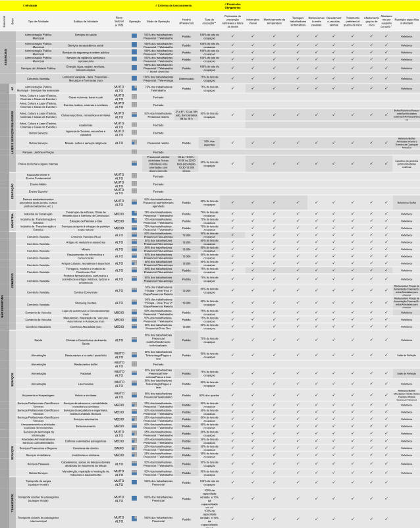Select the Risco Setorial column header
Image resolution: width=420 pixels, height=528 pixels.
point(119,21)
